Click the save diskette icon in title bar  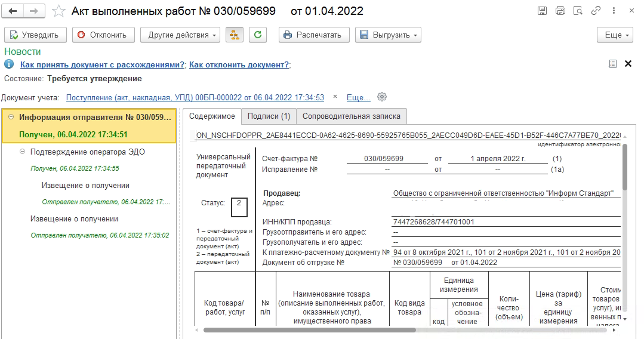(x=542, y=11)
